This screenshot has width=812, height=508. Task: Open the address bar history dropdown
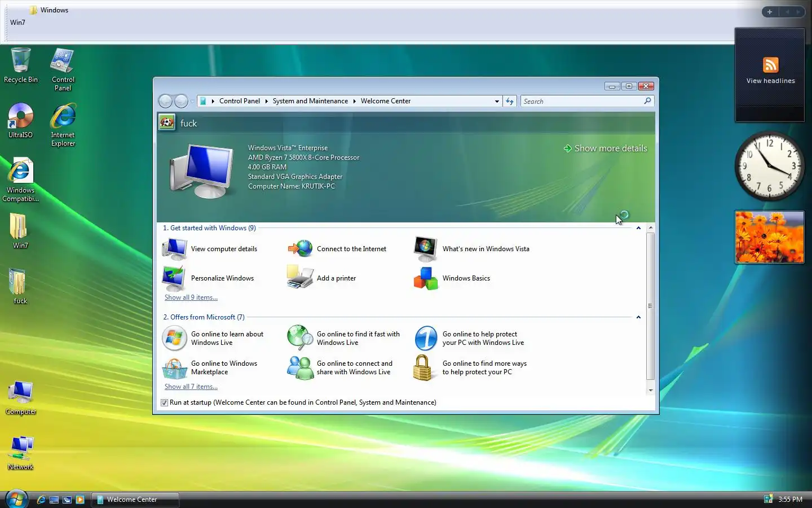pos(497,102)
